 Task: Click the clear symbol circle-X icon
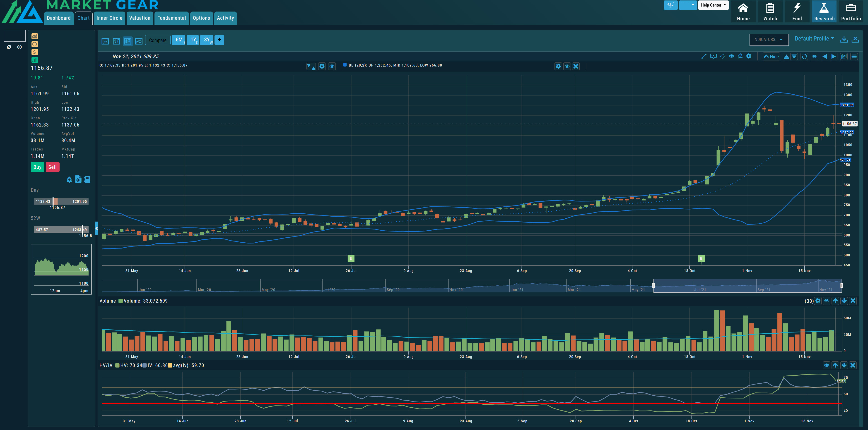(19, 47)
